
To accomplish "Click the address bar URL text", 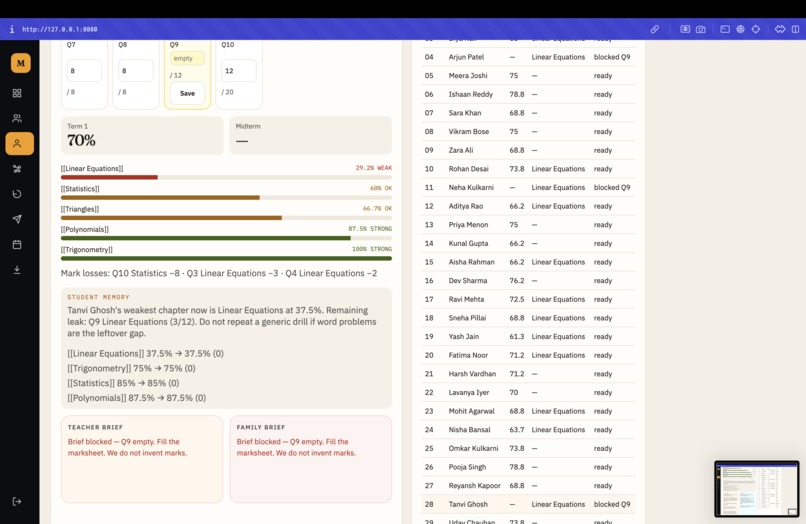I will 60,29.
